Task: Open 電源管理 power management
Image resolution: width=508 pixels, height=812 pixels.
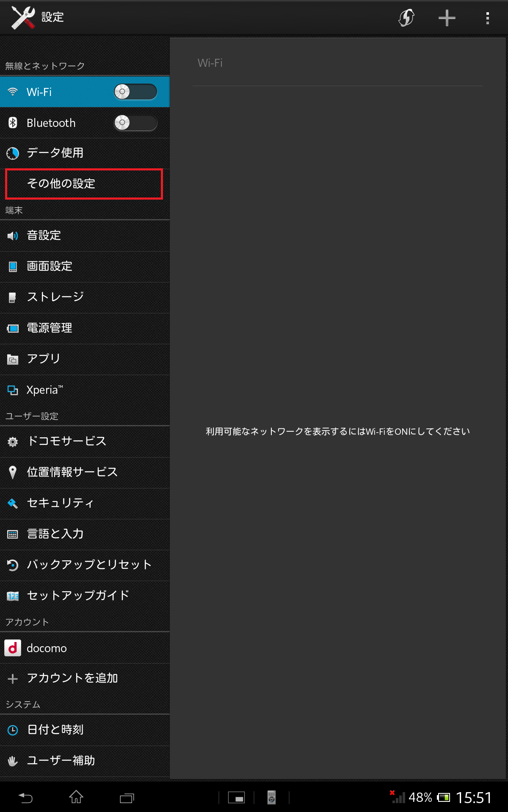Action: tap(85, 328)
